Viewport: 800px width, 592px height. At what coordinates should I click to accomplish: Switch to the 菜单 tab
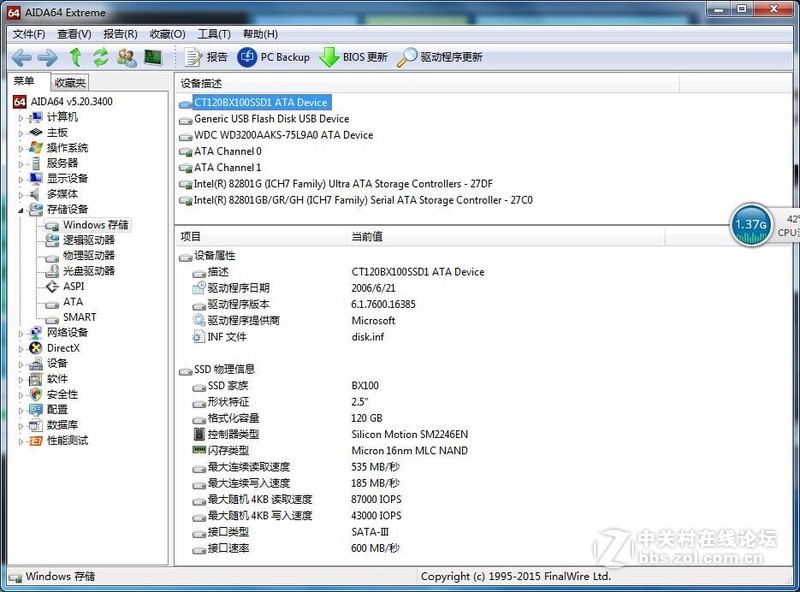click(x=24, y=81)
